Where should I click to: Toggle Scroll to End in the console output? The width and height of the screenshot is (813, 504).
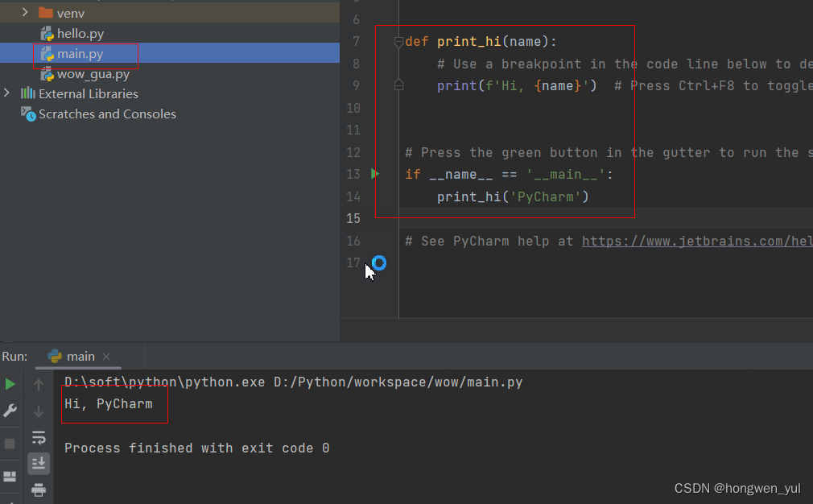pos(39,463)
